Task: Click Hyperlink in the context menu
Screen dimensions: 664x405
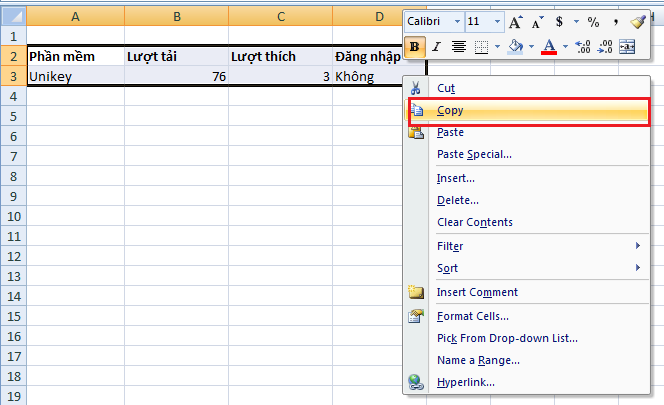Action: pos(465,381)
